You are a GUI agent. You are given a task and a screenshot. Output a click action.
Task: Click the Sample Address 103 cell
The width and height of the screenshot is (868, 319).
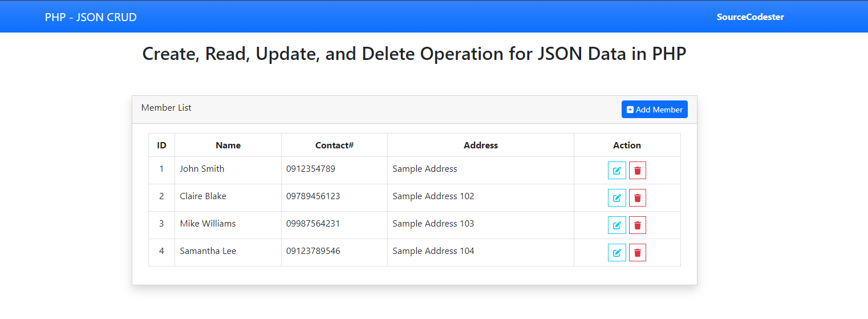click(481, 225)
